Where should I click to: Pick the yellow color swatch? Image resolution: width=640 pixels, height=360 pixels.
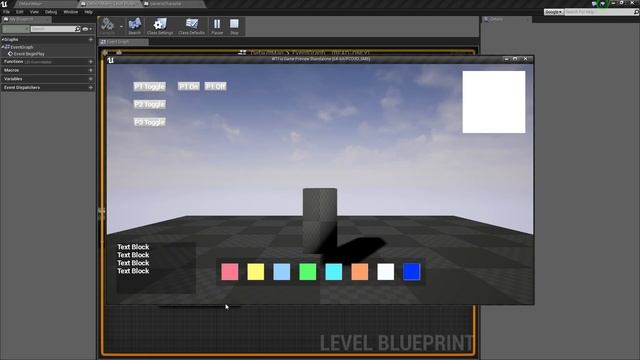tap(256, 272)
